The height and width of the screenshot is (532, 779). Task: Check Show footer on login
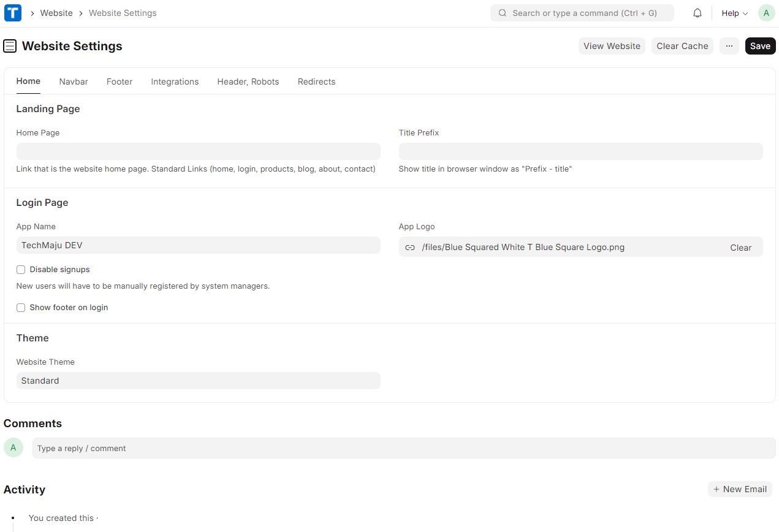[21, 308]
